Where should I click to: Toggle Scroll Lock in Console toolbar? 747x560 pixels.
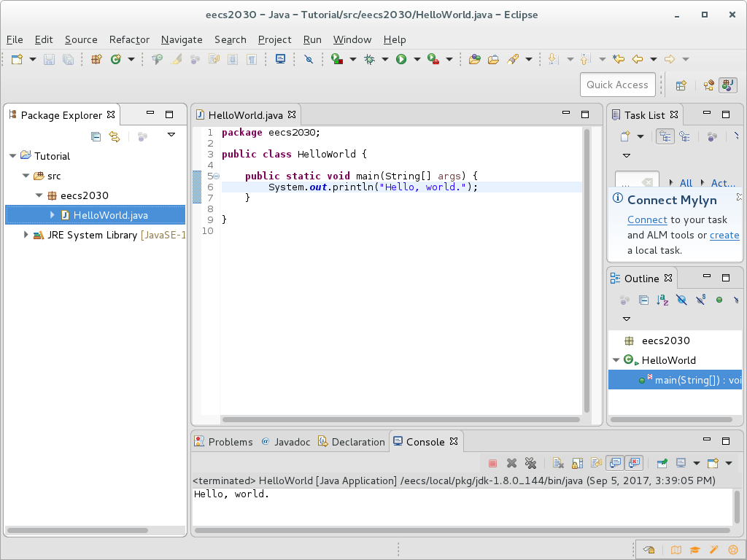pyautogui.click(x=578, y=463)
